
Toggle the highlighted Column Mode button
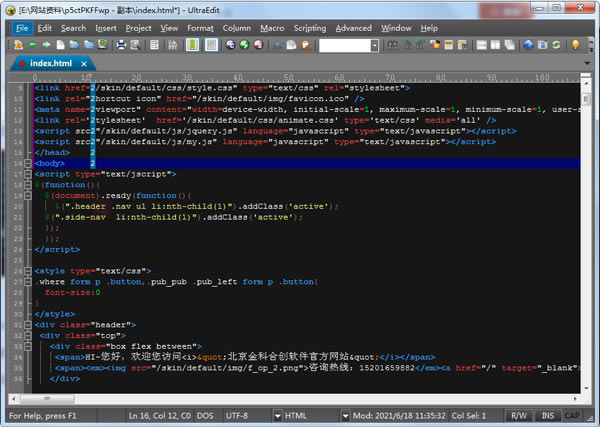click(192, 45)
